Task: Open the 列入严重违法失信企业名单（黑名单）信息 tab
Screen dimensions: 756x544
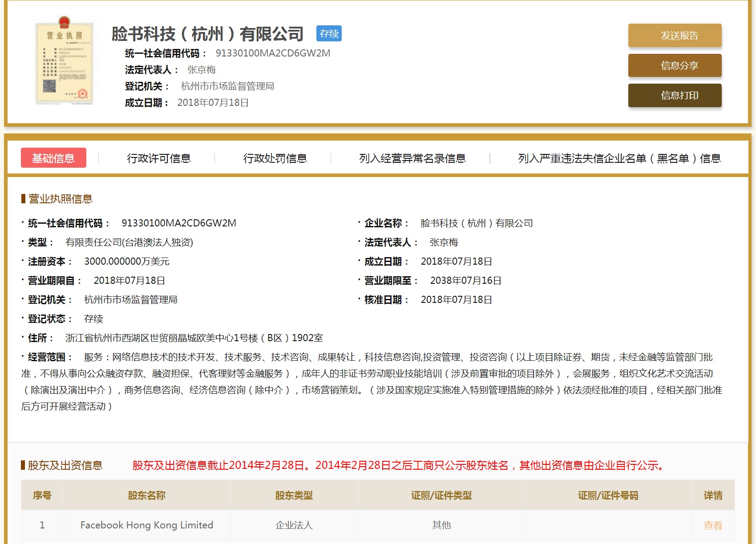Action: [x=619, y=158]
